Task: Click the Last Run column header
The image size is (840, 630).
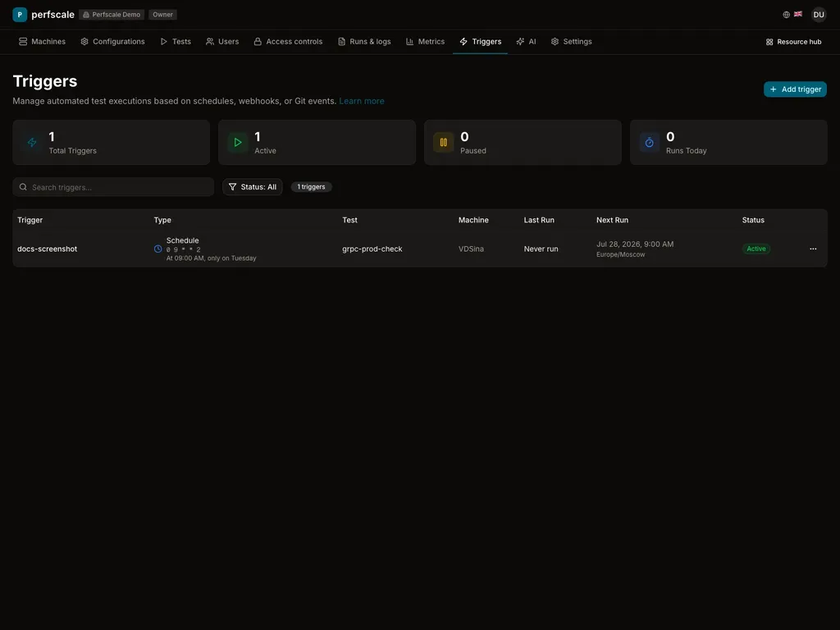Action: (x=539, y=220)
